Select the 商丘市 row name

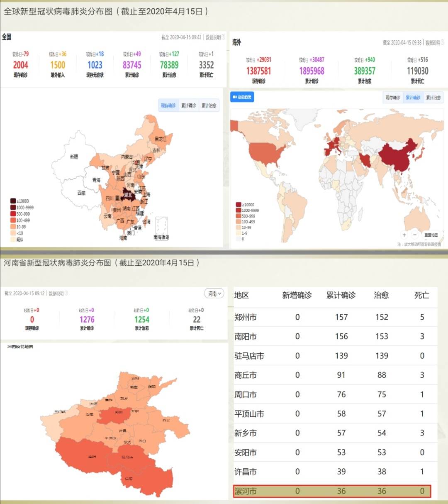click(246, 375)
